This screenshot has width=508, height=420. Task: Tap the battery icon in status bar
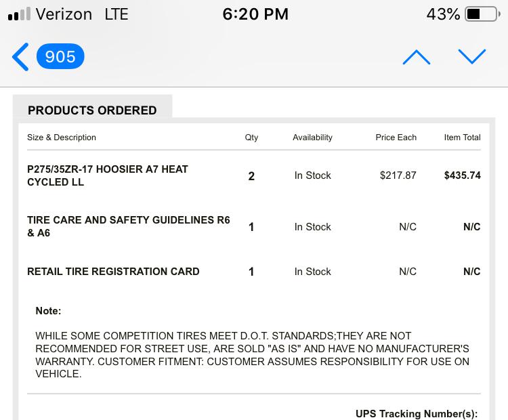point(483,14)
